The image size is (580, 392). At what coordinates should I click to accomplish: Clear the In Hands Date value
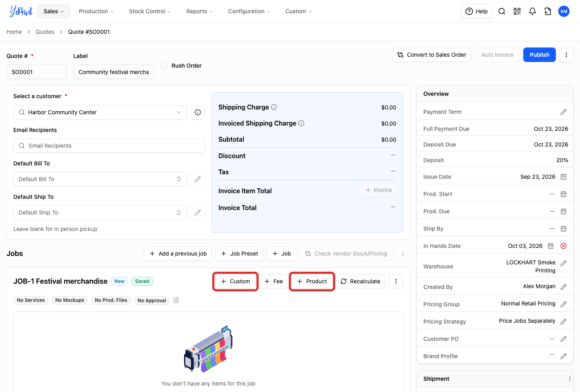[x=563, y=246]
